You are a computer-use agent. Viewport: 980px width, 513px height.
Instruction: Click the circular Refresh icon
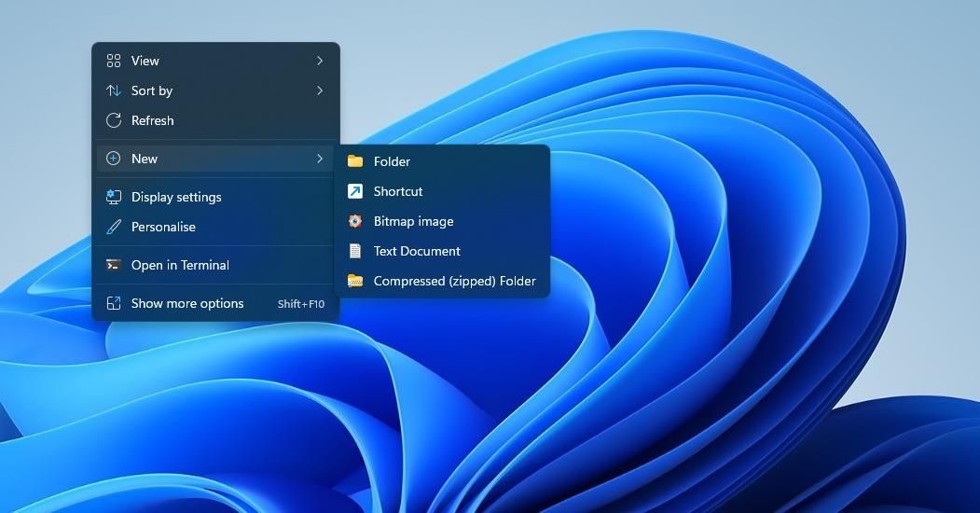(x=113, y=120)
